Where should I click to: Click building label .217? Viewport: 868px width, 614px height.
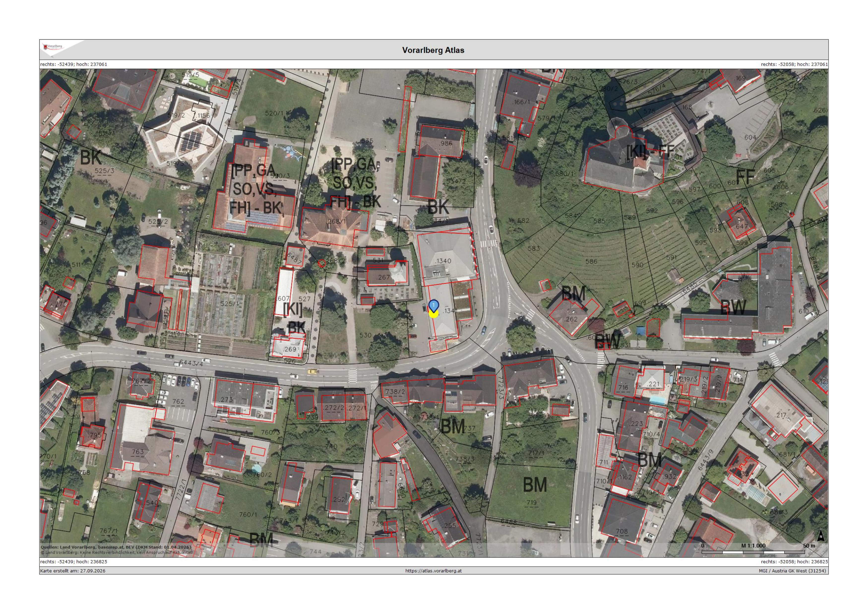click(x=780, y=415)
